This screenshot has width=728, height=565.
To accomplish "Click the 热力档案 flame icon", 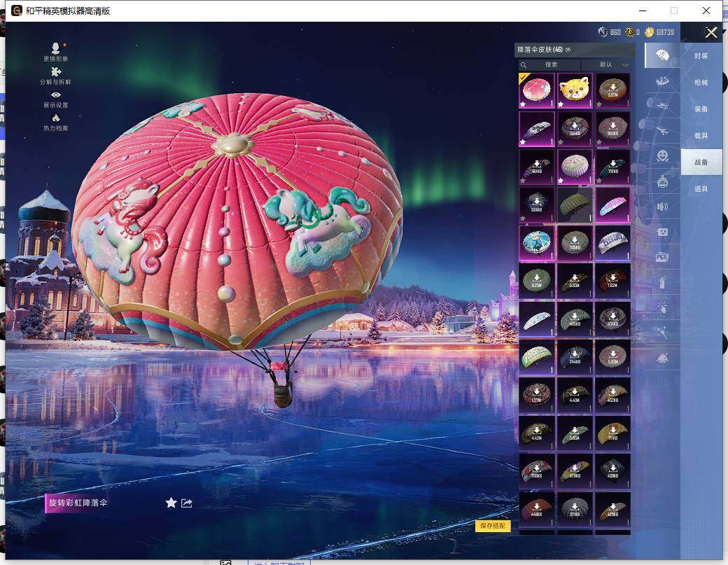I will (55, 118).
